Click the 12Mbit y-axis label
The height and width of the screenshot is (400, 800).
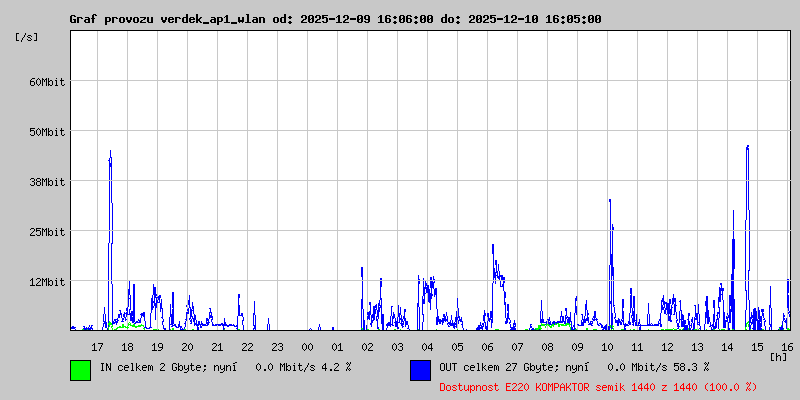[x=47, y=282]
